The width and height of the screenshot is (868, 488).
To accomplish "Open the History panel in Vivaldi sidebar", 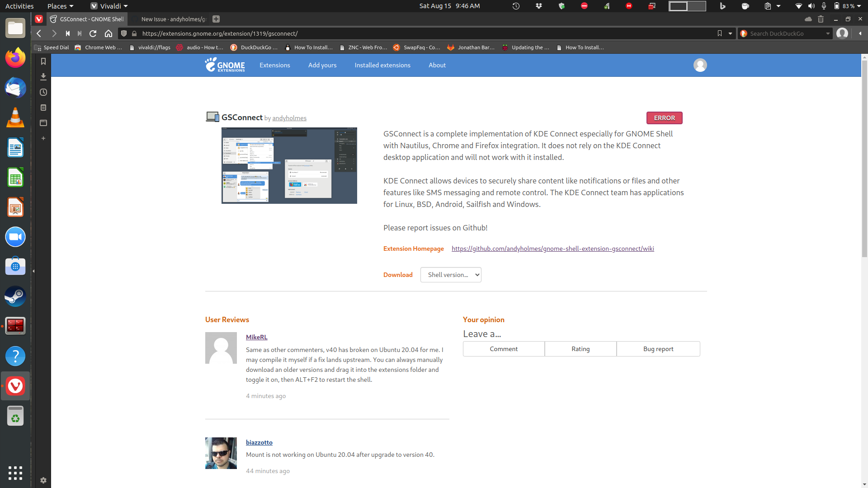I will [x=43, y=92].
